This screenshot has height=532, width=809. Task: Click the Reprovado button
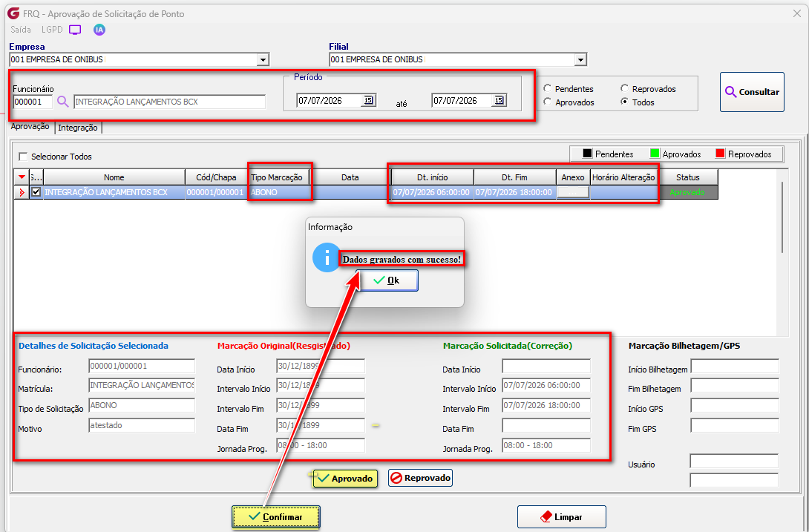coord(421,478)
